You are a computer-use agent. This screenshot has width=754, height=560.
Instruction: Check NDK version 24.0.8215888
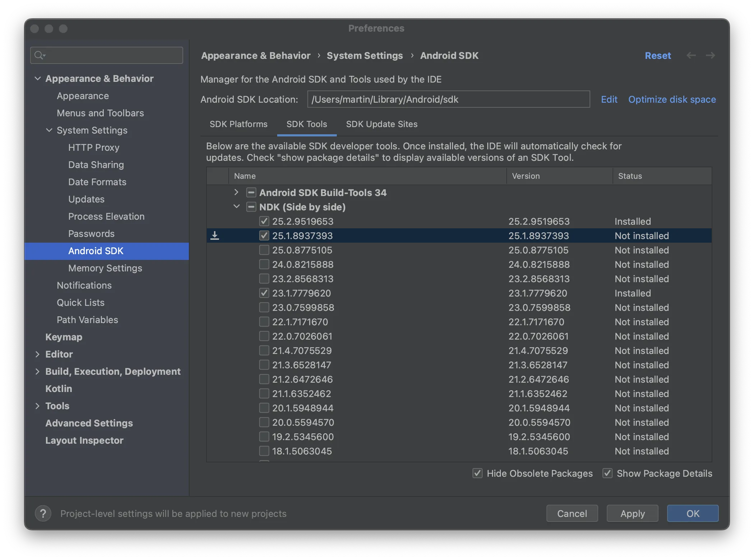click(264, 265)
